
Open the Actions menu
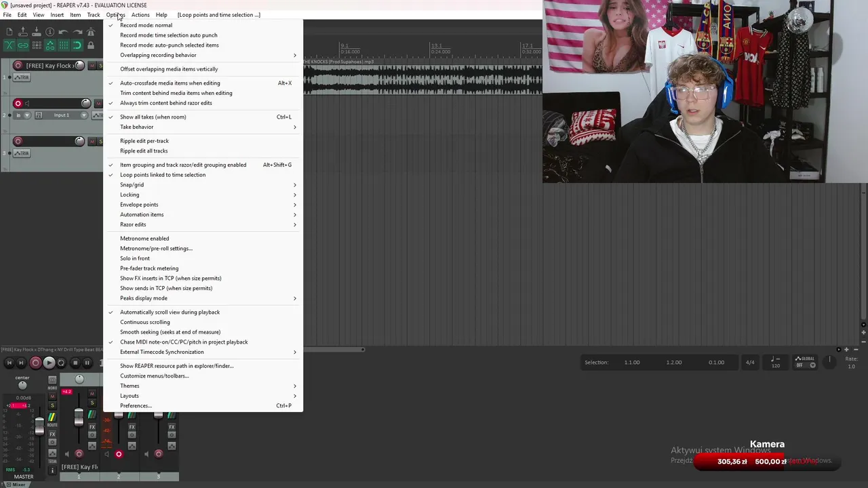pyautogui.click(x=140, y=15)
